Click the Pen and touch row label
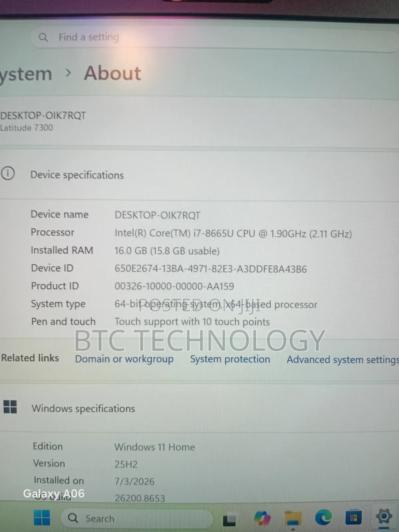Screen dimensions: 399x532 (63, 322)
